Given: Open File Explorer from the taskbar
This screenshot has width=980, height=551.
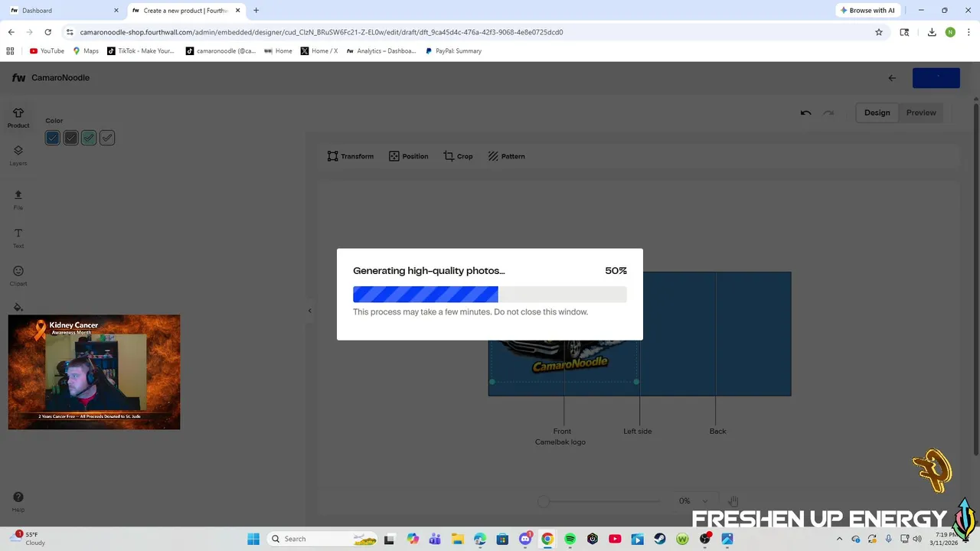Looking at the screenshot, I should (457, 539).
